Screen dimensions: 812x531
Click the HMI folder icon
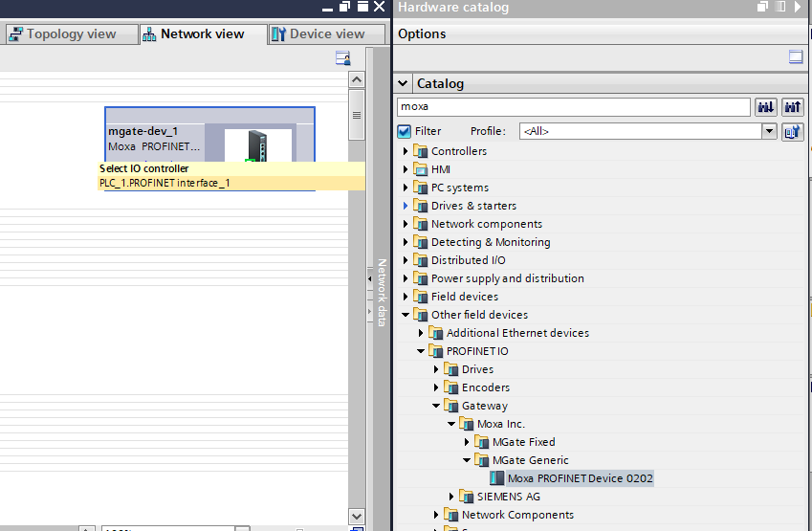421,169
